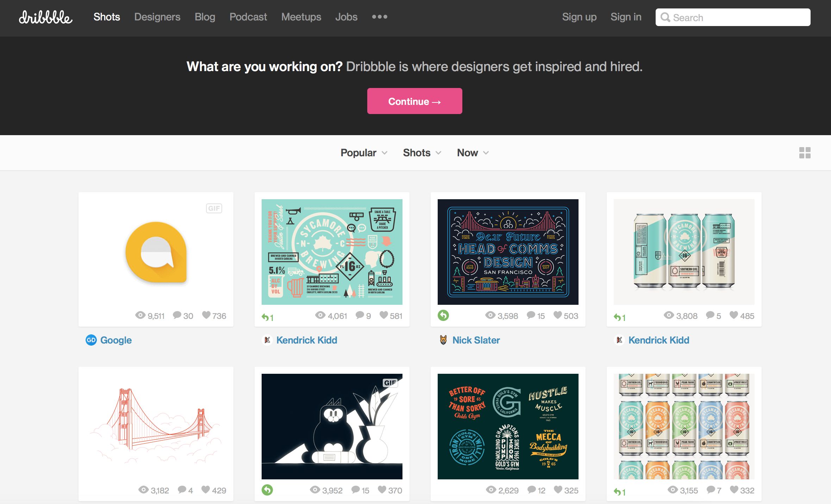Click the 3,155 views count
Viewport: 831px width, 504px height.
(689, 491)
